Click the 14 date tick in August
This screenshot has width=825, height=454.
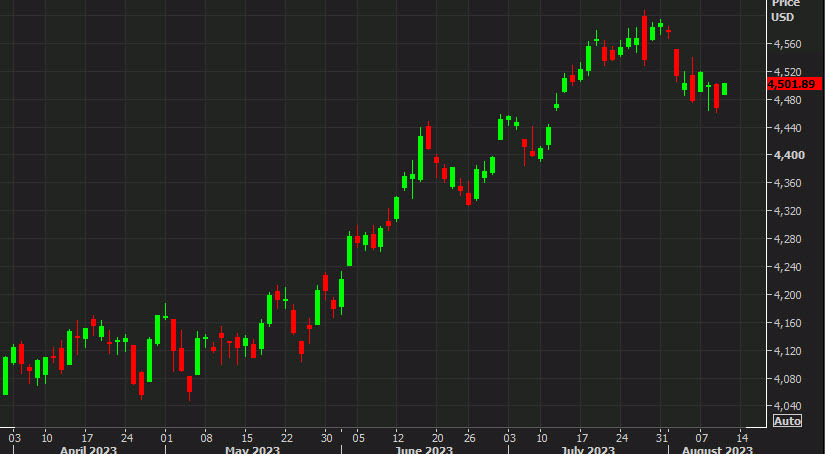click(x=742, y=438)
